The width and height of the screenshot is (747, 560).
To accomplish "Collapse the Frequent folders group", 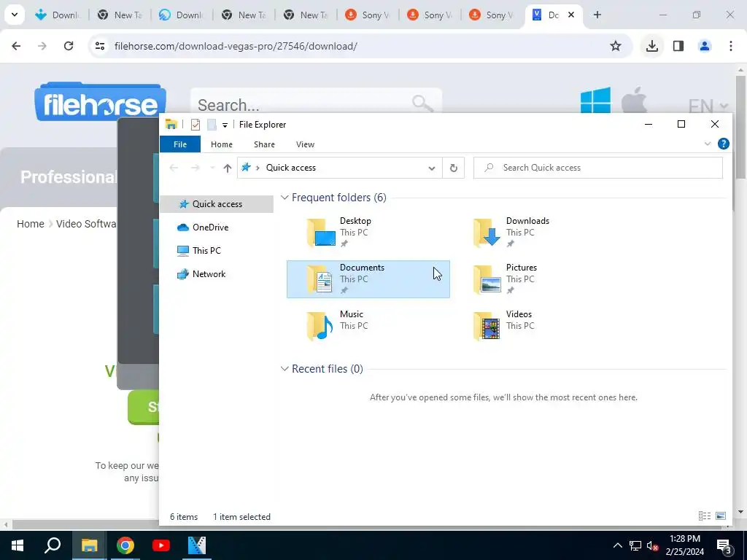I will pyautogui.click(x=285, y=197).
